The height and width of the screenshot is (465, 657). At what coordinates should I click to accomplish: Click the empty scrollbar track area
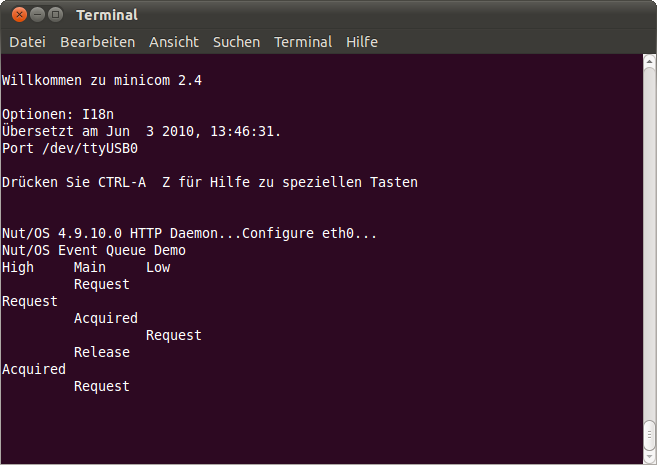point(649,243)
